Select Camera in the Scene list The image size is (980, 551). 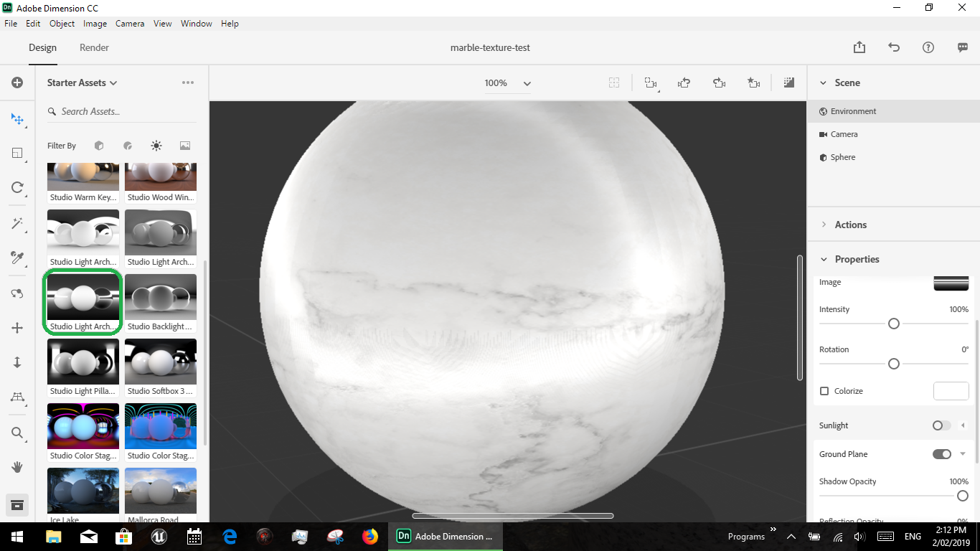coord(893,134)
